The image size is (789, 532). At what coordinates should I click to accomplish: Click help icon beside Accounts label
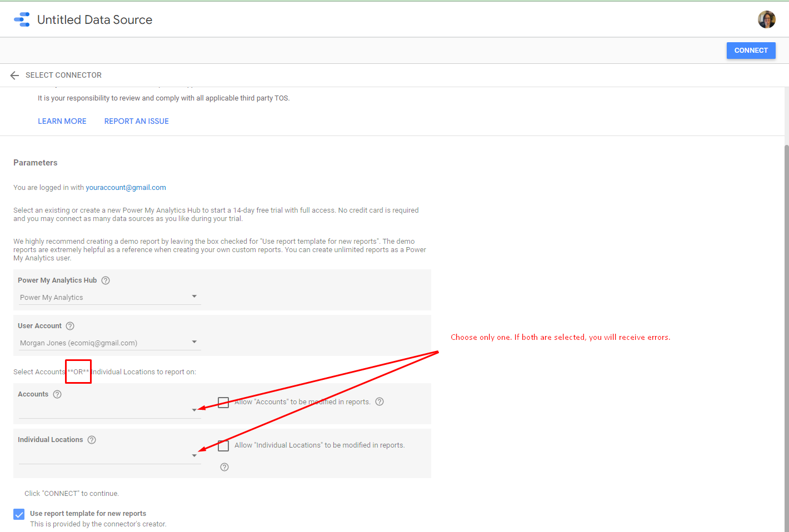pyautogui.click(x=57, y=394)
